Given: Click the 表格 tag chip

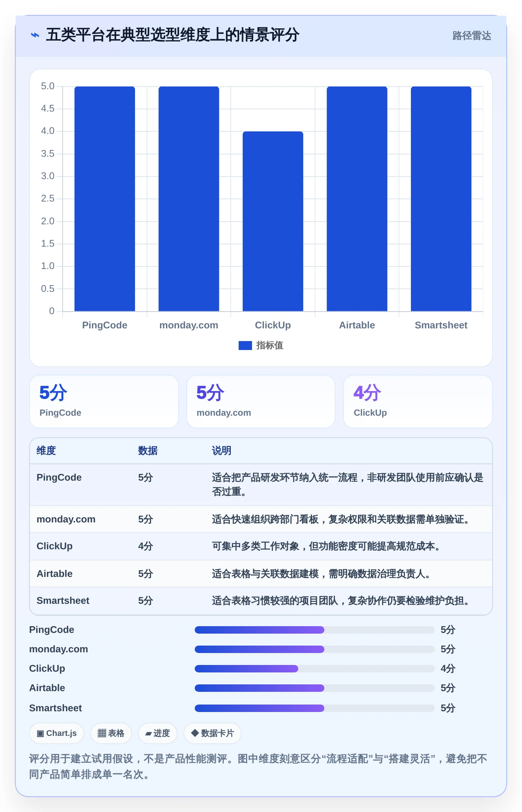Looking at the screenshot, I should pos(111,733).
